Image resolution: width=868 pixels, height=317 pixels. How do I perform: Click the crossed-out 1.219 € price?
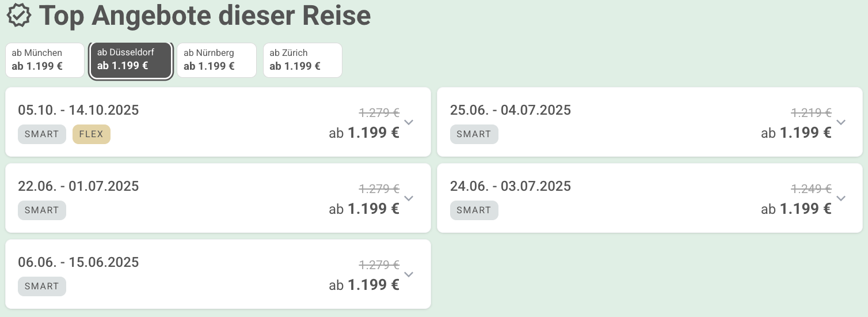point(811,113)
